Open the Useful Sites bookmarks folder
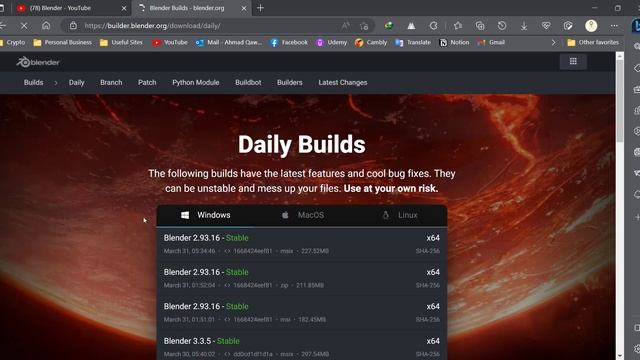This screenshot has width=640, height=360. 121,42
